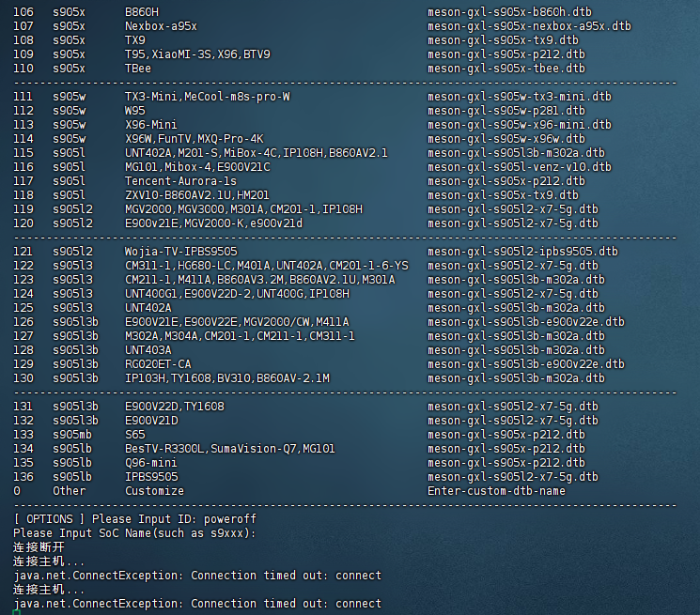Click the Please Input SoC Name prompt

(134, 533)
